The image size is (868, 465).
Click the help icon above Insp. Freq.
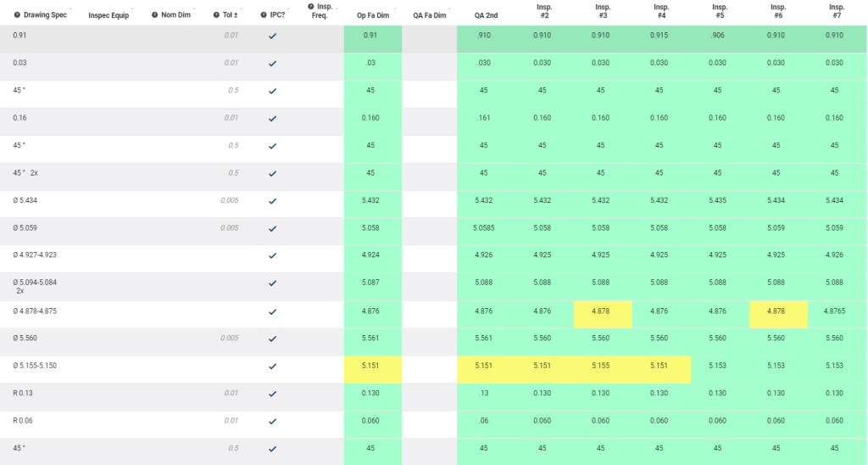311,7
